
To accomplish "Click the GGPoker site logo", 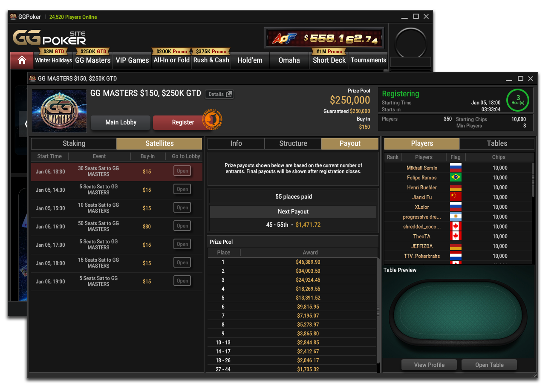I will [49, 37].
